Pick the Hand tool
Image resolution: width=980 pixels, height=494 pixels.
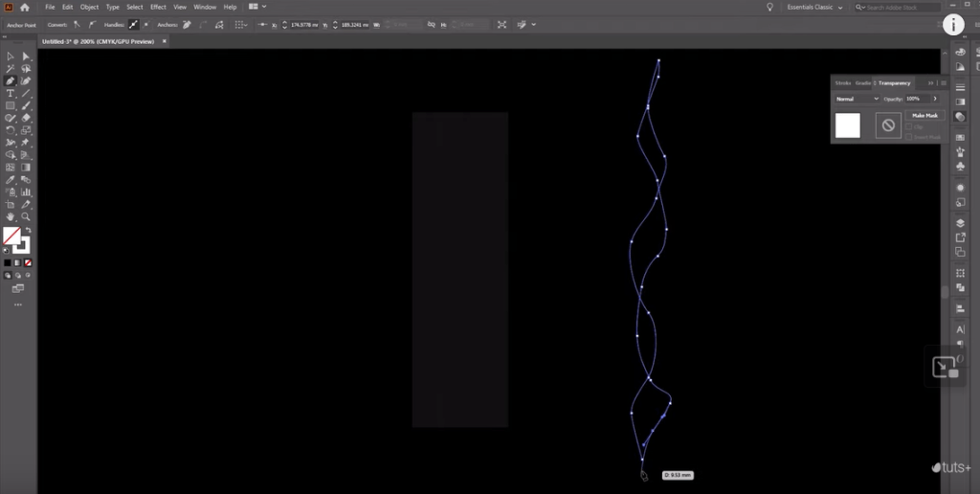coord(10,217)
